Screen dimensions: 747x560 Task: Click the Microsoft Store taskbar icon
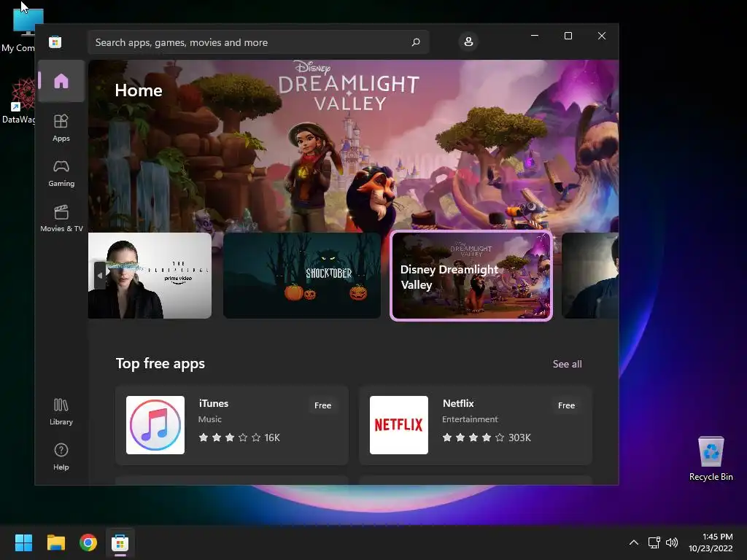[120, 542]
